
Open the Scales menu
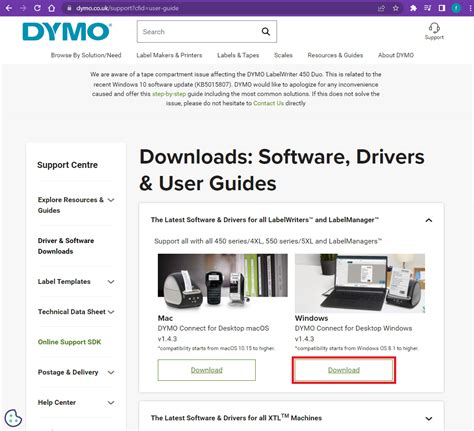pos(283,55)
